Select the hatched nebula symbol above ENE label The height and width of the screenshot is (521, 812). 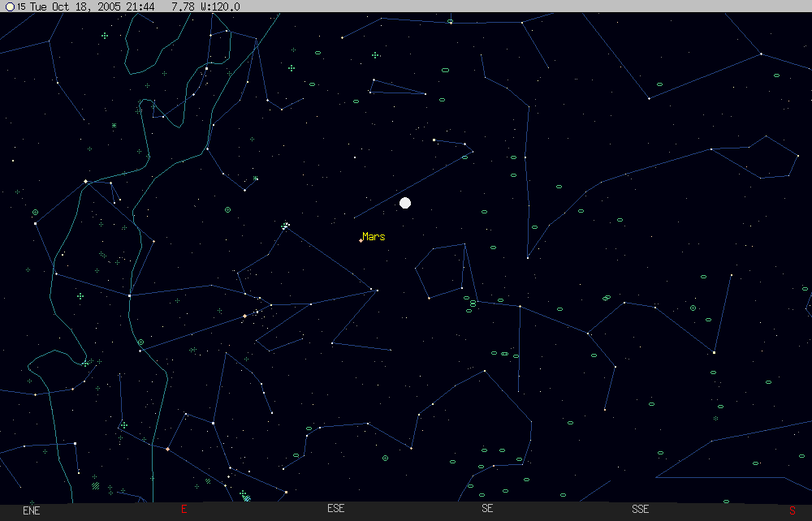pyautogui.click(x=96, y=486)
